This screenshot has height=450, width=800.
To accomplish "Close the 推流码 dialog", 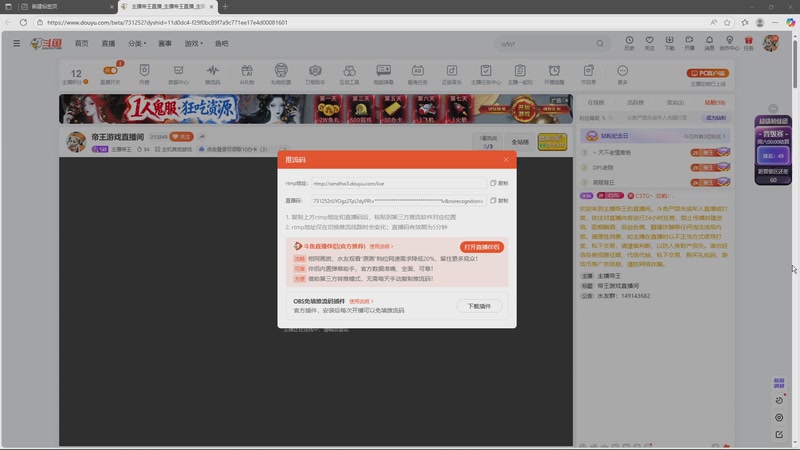I will click(x=506, y=160).
